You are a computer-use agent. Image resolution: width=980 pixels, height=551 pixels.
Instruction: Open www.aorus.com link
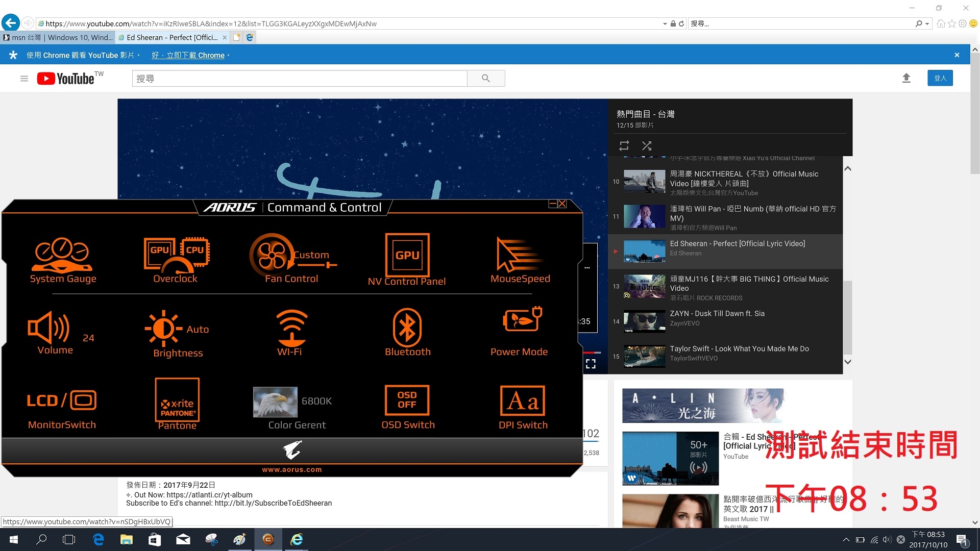coord(292,469)
